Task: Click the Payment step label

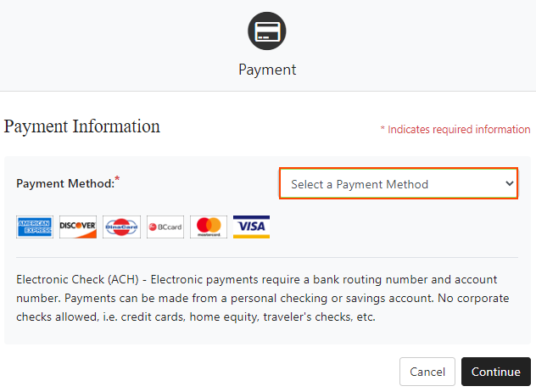Action: click(267, 70)
